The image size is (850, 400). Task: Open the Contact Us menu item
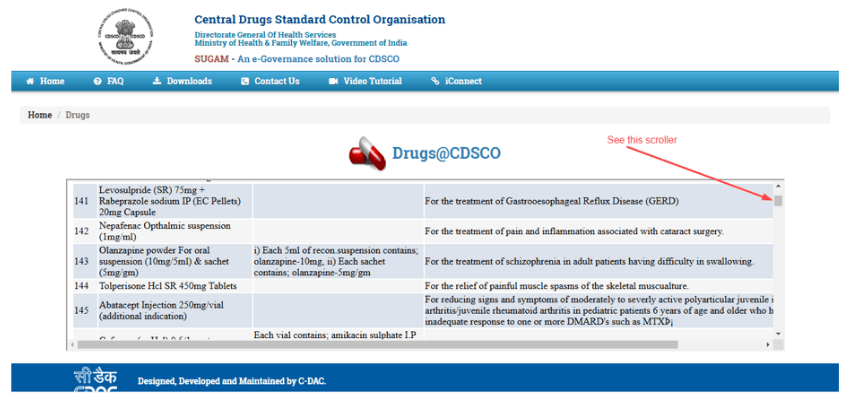pyautogui.click(x=270, y=81)
